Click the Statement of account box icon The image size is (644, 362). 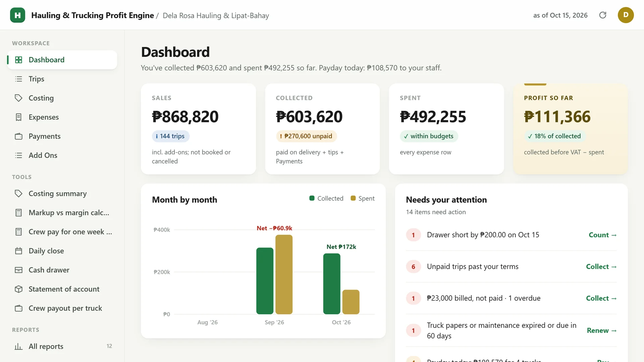click(19, 289)
